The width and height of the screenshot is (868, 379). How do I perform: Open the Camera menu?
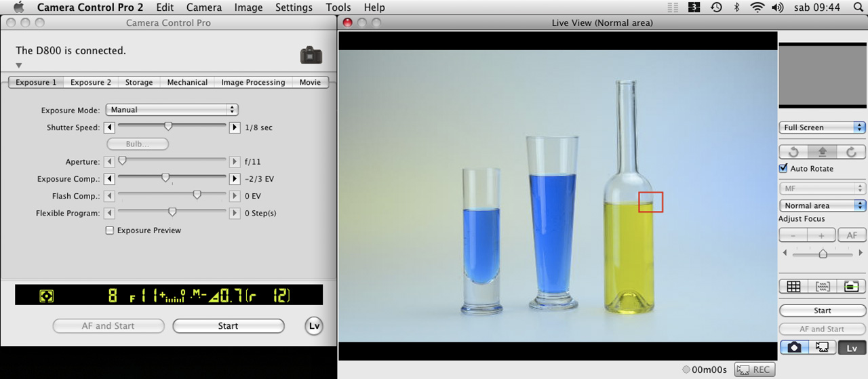click(204, 7)
